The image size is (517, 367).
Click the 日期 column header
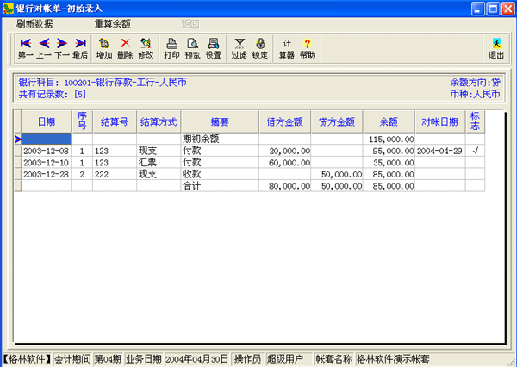tap(46, 122)
